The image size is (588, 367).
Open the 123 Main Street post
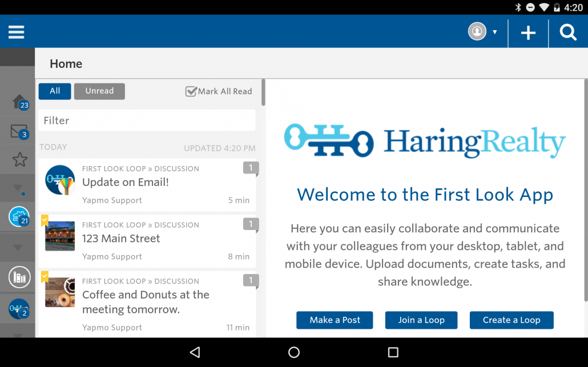coord(147,241)
